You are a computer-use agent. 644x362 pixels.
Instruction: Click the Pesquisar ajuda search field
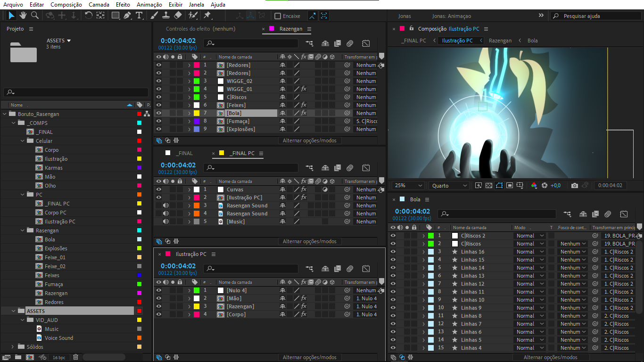tap(596, 16)
